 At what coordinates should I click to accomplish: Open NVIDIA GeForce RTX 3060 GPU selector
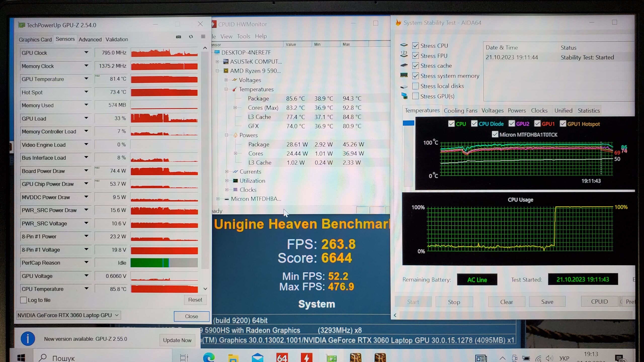(68, 315)
